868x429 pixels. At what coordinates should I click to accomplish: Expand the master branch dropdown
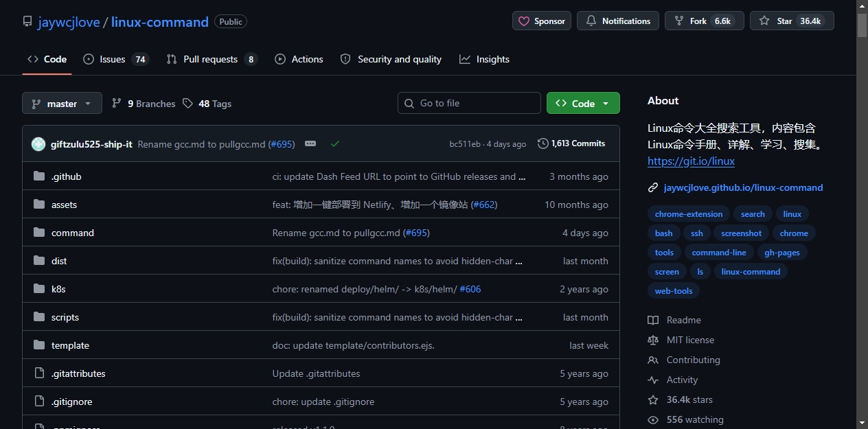pos(62,103)
